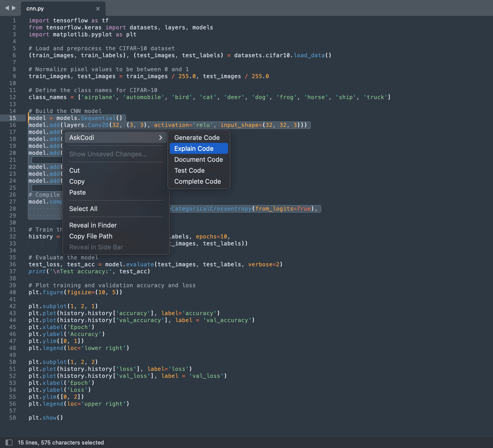Viewport: 493px width, 448px height.
Task: Click the print statement on line 37
Action: [x=89, y=271]
